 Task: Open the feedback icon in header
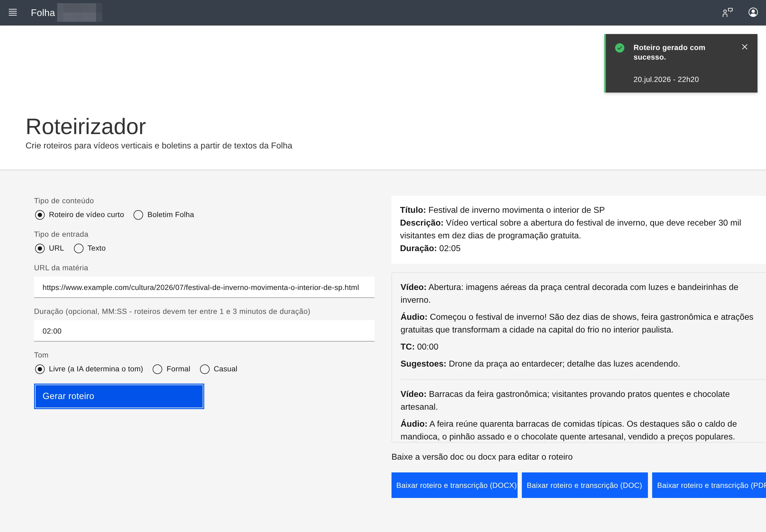tap(727, 13)
